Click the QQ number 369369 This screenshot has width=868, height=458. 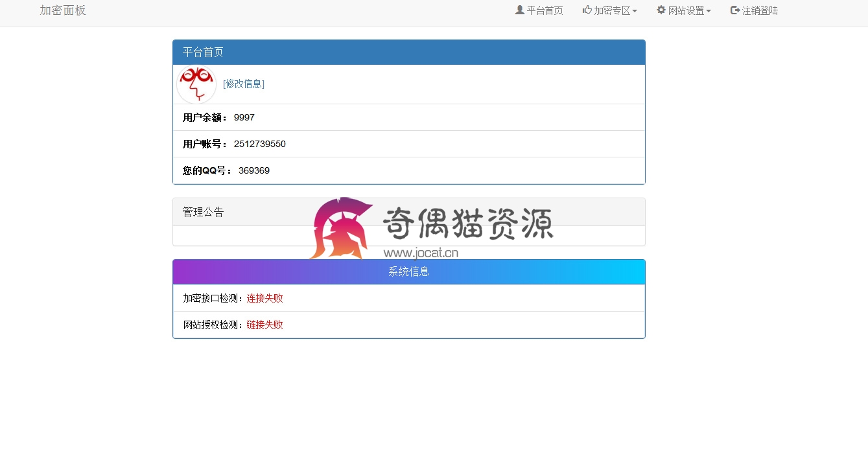pyautogui.click(x=254, y=170)
